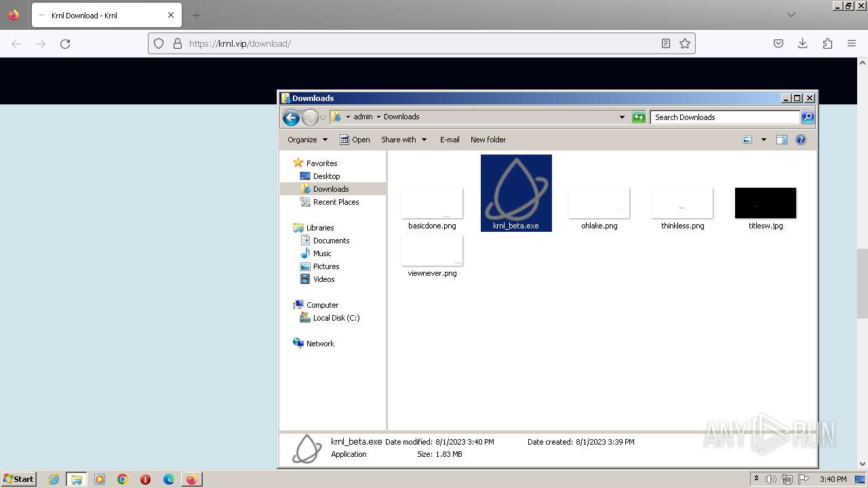Toggle reader view in address bar
868x488 pixels.
(666, 43)
